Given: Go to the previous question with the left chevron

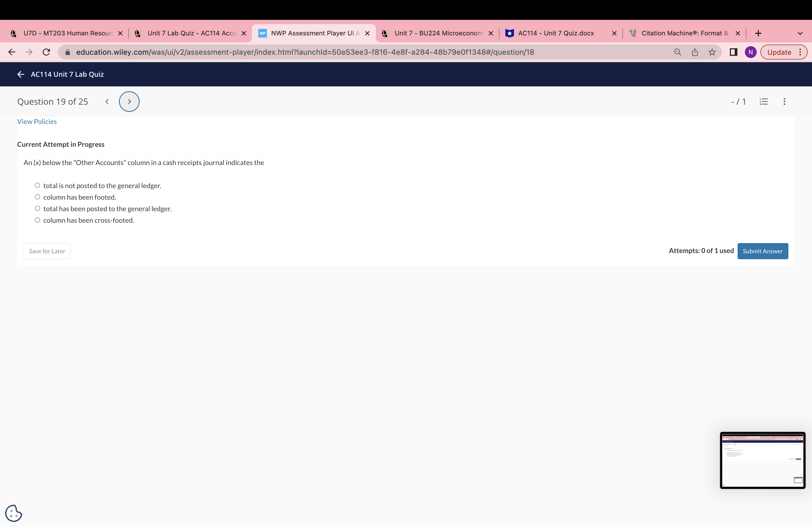Looking at the screenshot, I should (107, 102).
